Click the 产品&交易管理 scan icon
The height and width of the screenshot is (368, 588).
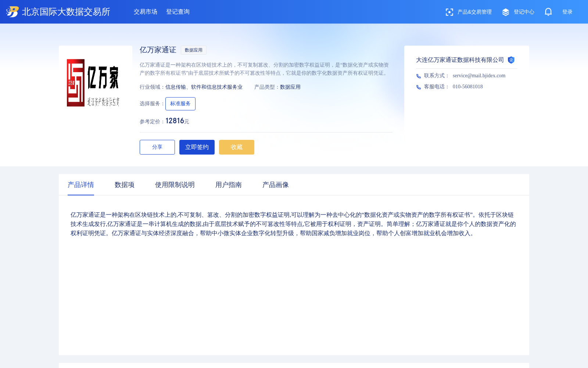point(449,12)
